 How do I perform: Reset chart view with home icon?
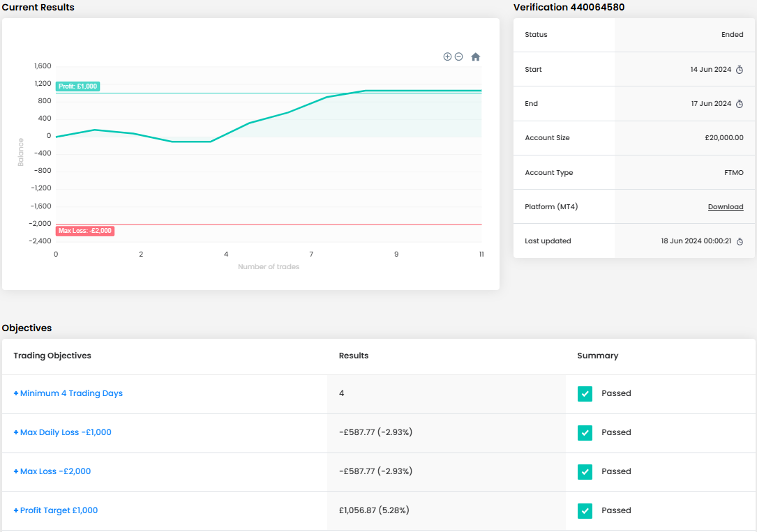coord(476,57)
